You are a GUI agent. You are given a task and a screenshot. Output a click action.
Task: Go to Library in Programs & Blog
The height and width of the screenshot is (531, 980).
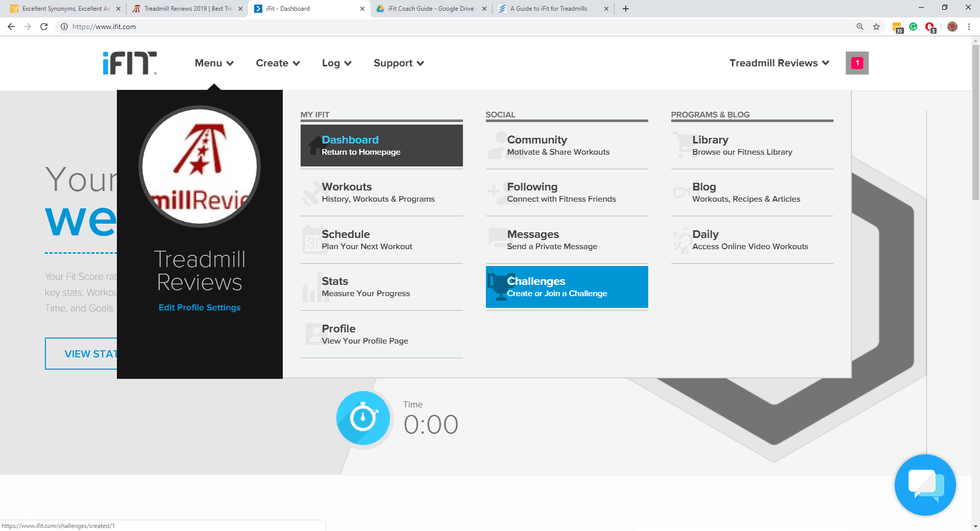[752, 146]
